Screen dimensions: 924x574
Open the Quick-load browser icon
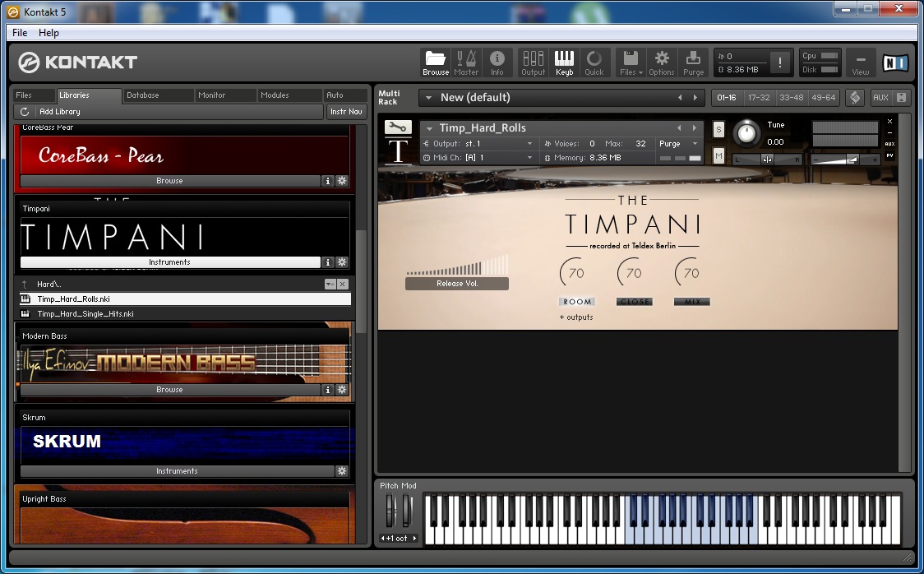click(594, 62)
